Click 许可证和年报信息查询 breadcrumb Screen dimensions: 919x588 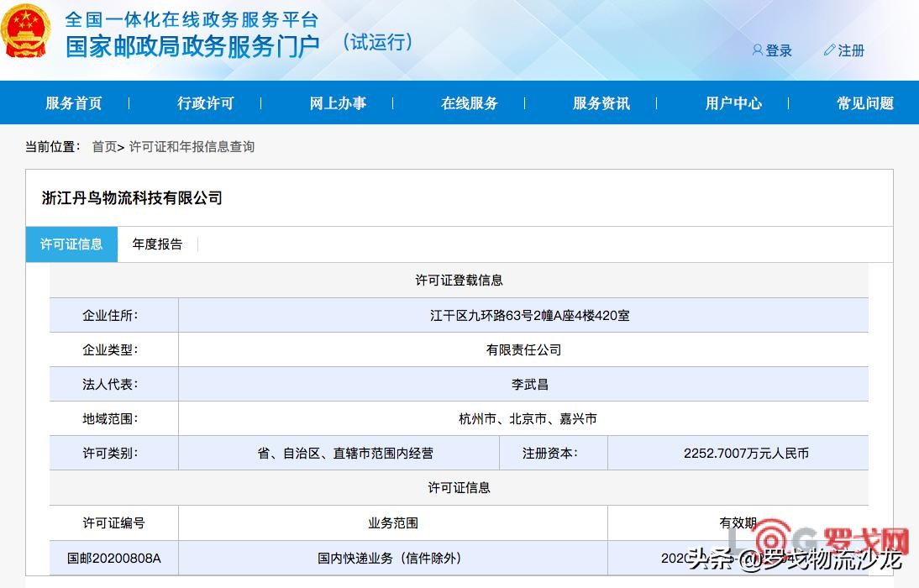pyautogui.click(x=192, y=147)
